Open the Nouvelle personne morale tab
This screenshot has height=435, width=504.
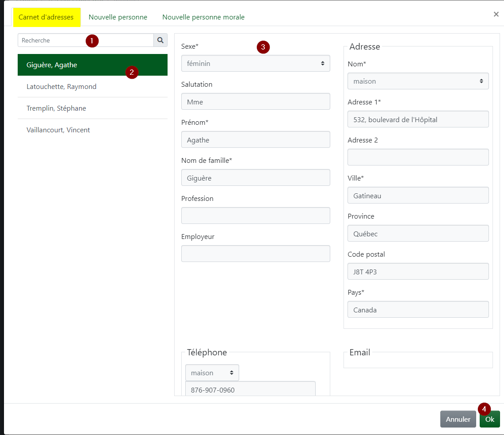[x=203, y=17]
